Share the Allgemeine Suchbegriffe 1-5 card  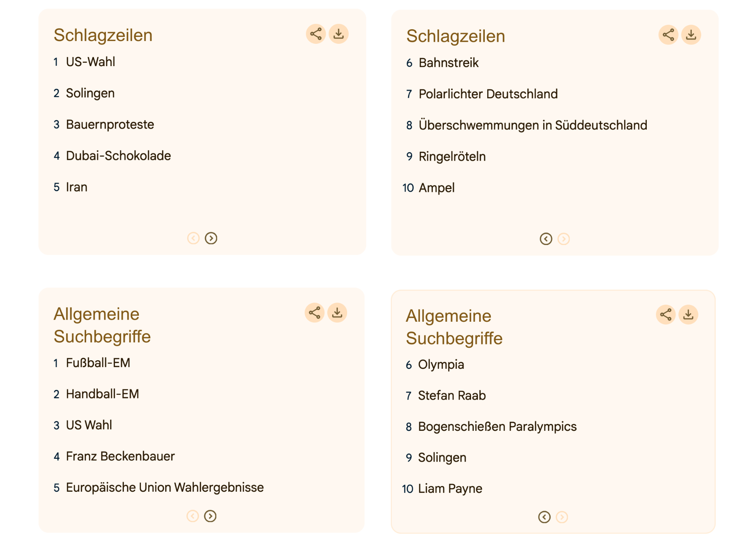(315, 313)
